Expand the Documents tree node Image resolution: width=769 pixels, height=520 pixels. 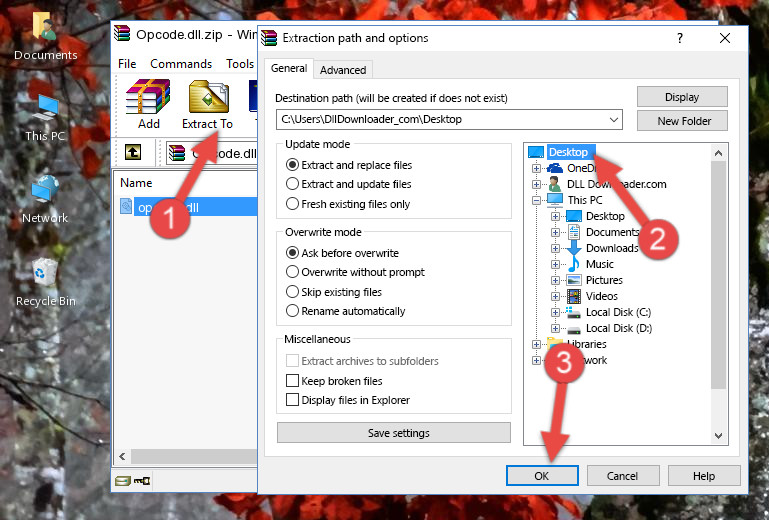click(555, 233)
